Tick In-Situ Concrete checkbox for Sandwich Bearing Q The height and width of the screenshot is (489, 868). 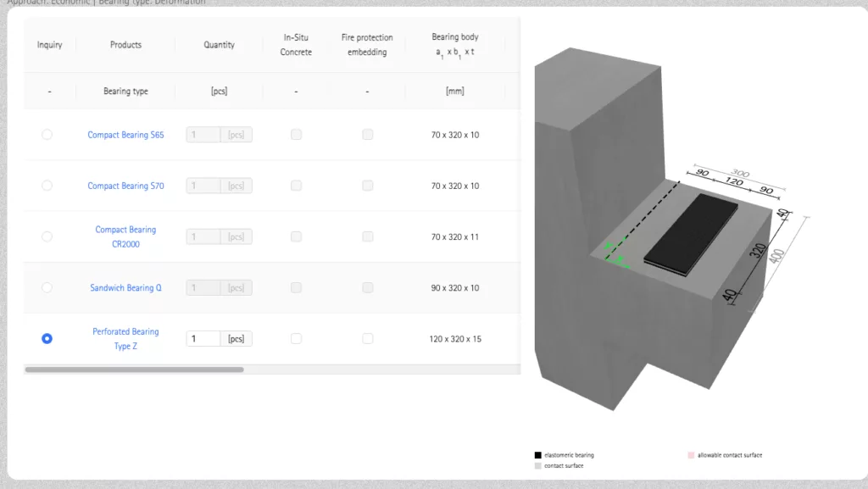click(x=296, y=287)
